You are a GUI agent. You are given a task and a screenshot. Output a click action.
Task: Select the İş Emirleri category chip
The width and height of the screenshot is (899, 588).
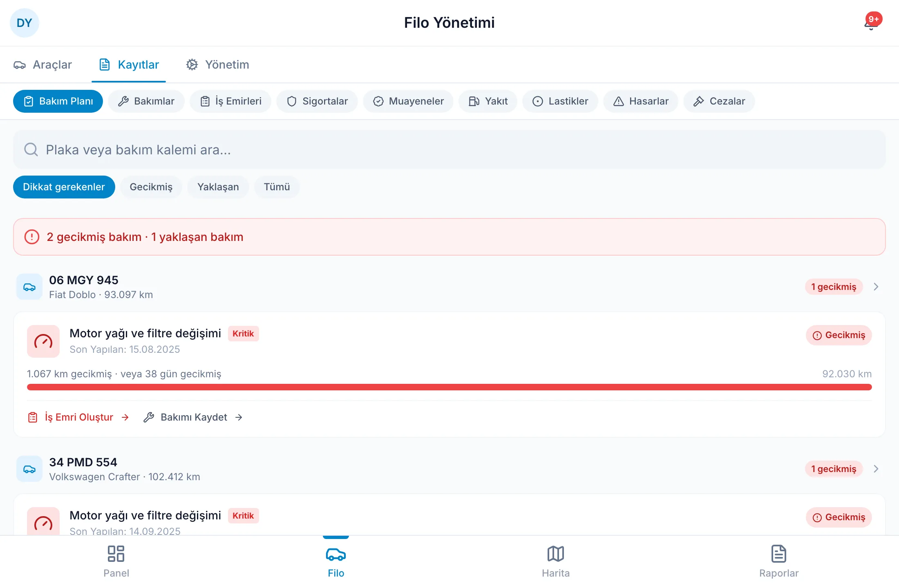pyautogui.click(x=230, y=101)
